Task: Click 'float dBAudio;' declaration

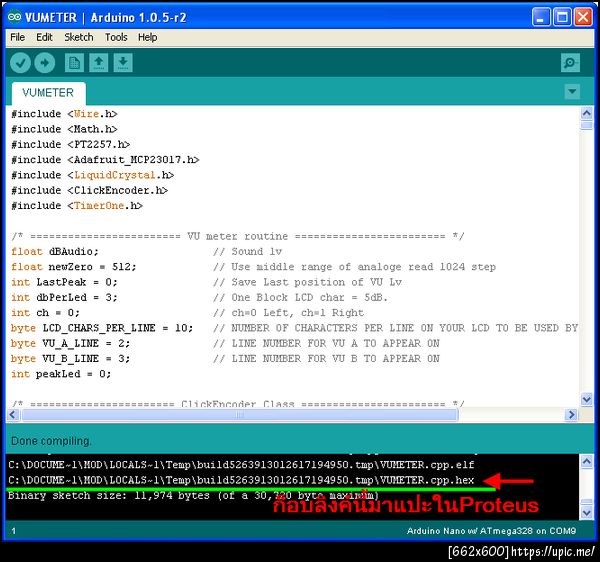Action: tap(55, 252)
